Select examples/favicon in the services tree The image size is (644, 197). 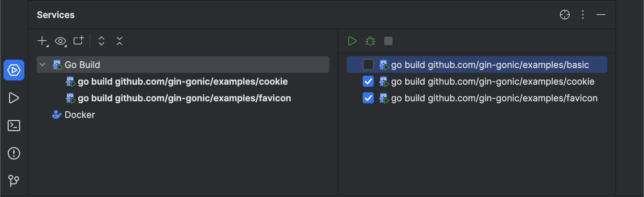184,98
